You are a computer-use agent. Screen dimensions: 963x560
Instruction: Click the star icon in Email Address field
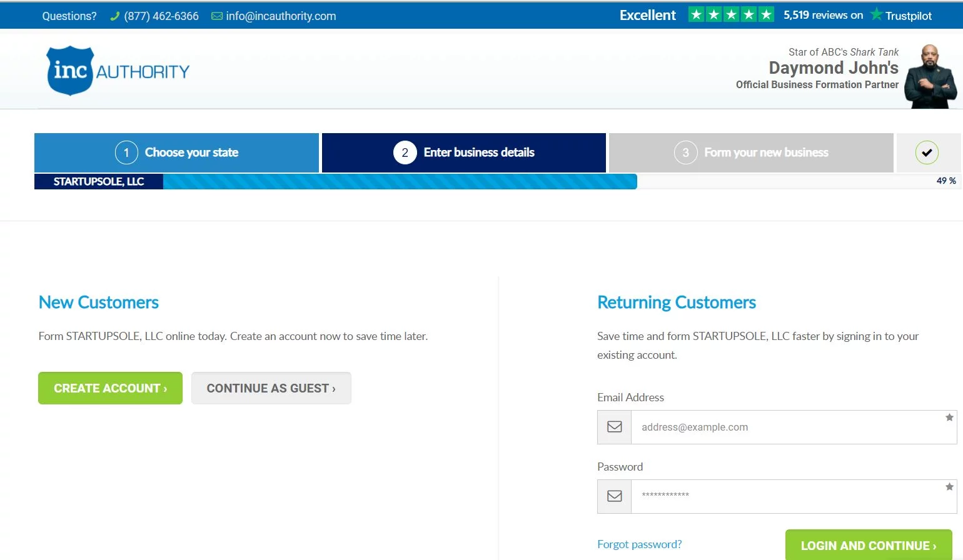point(949,417)
